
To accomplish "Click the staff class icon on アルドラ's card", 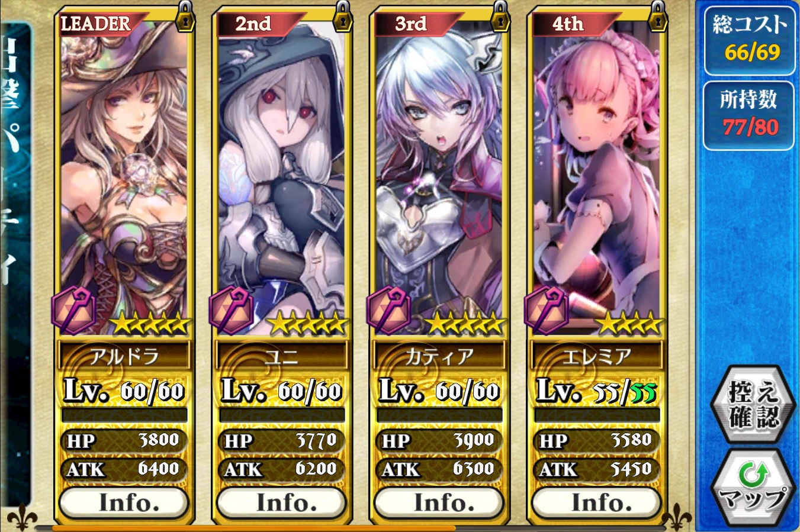I will click(73, 309).
